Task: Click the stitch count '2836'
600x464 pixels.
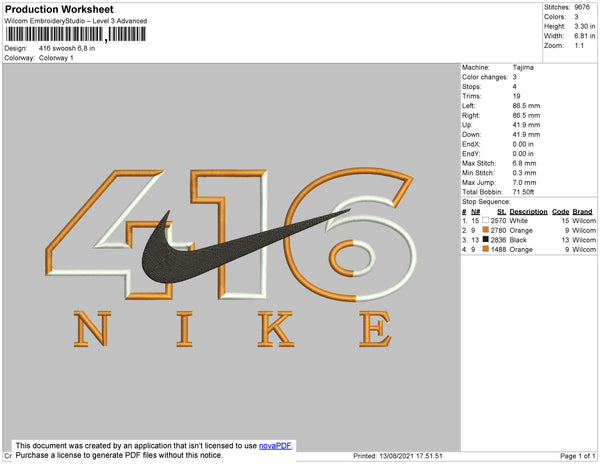Action: (498, 240)
